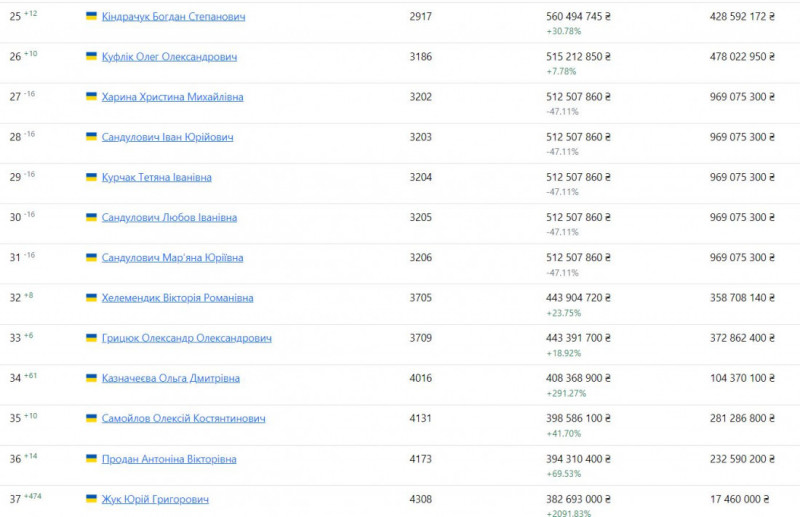Open profile link Кіндрачук Богдан Степанович
The image size is (800, 517).
point(173,17)
